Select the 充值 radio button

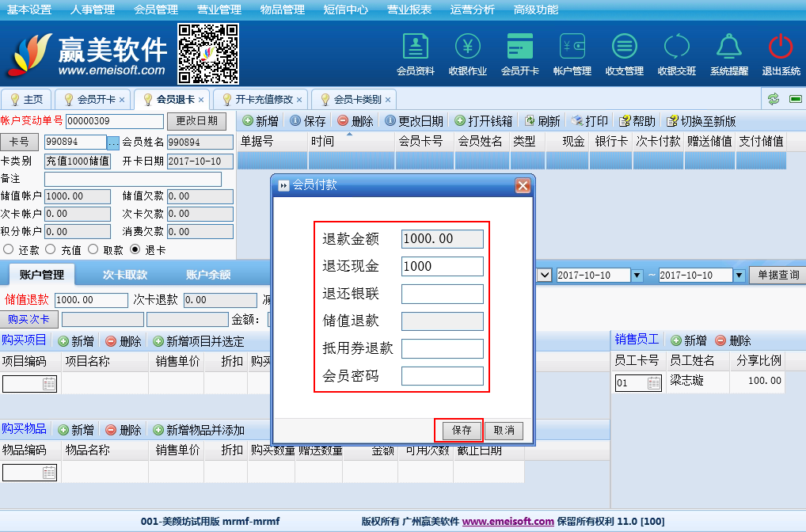click(51, 249)
